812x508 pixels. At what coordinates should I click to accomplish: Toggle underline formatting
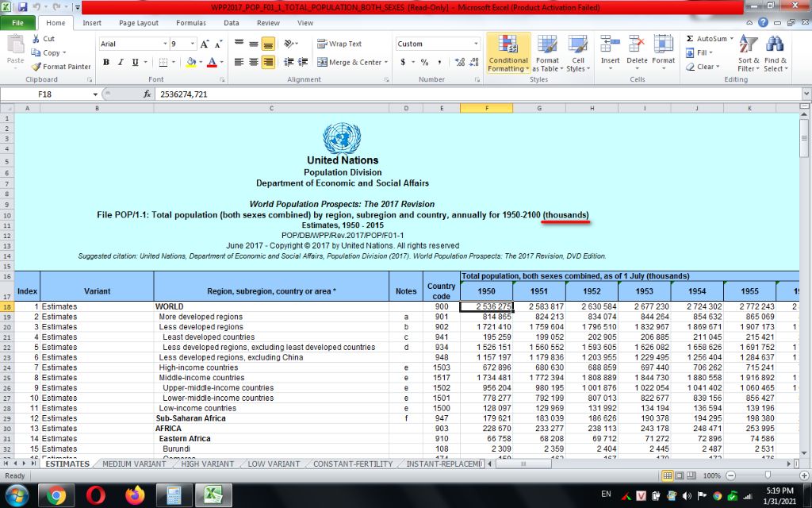tap(135, 62)
